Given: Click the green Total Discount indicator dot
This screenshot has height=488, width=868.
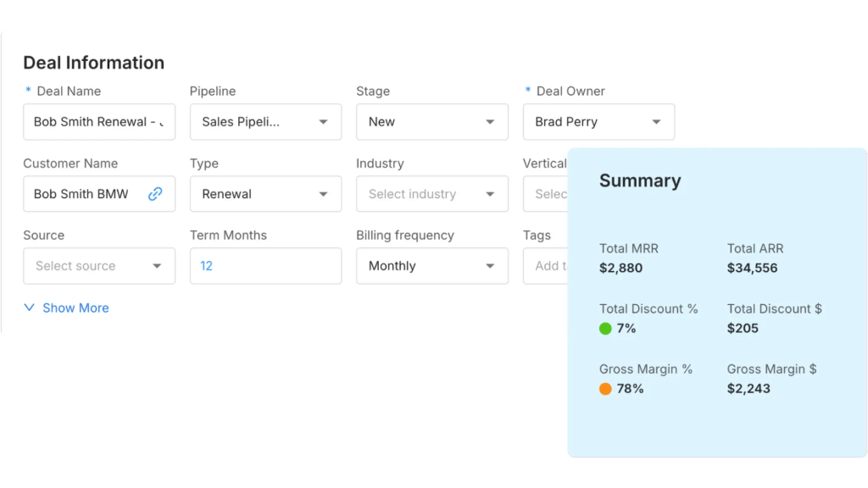Looking at the screenshot, I should point(605,329).
